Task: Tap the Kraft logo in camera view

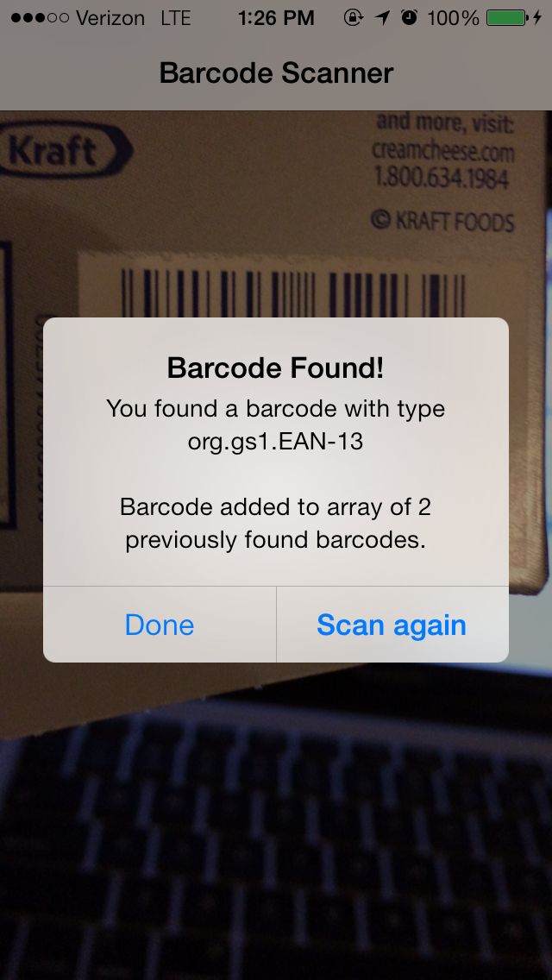Action: point(62,150)
